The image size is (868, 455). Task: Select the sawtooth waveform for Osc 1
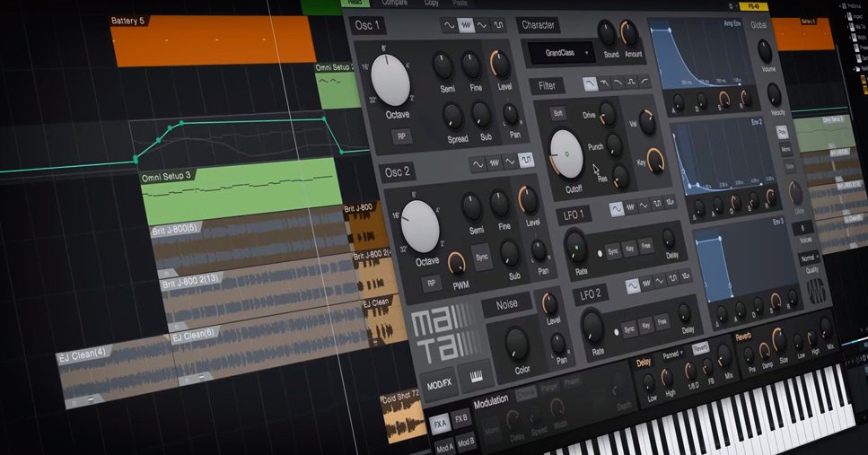[467, 26]
